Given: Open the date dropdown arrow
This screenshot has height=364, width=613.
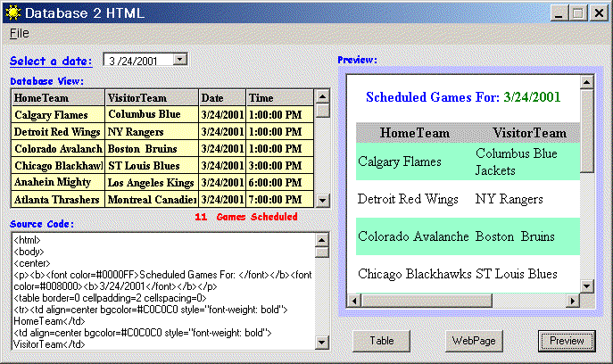Looking at the screenshot, I should point(180,60).
